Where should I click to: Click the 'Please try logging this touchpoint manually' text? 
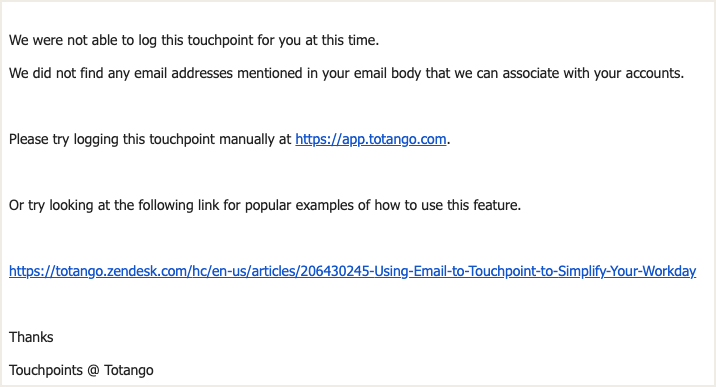click(x=150, y=139)
